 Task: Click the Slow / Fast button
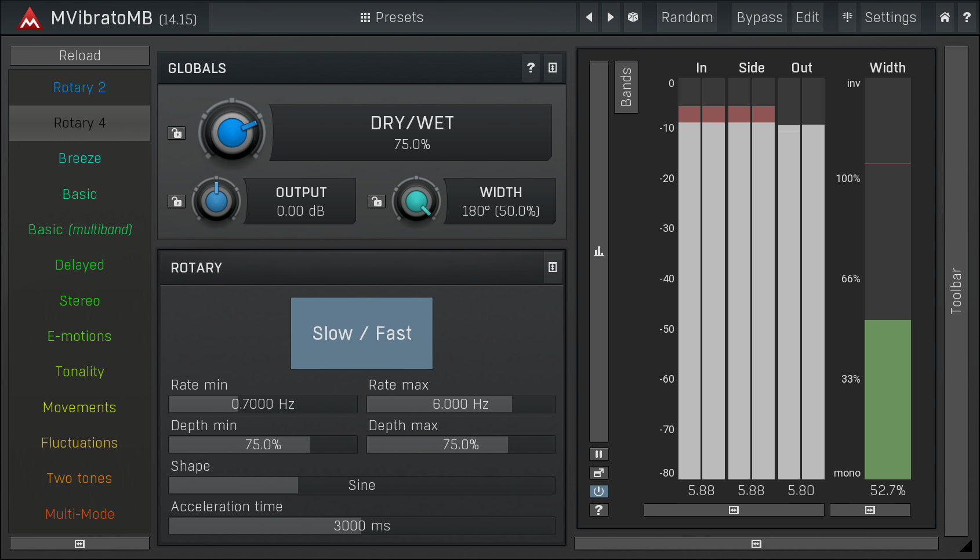[361, 333]
